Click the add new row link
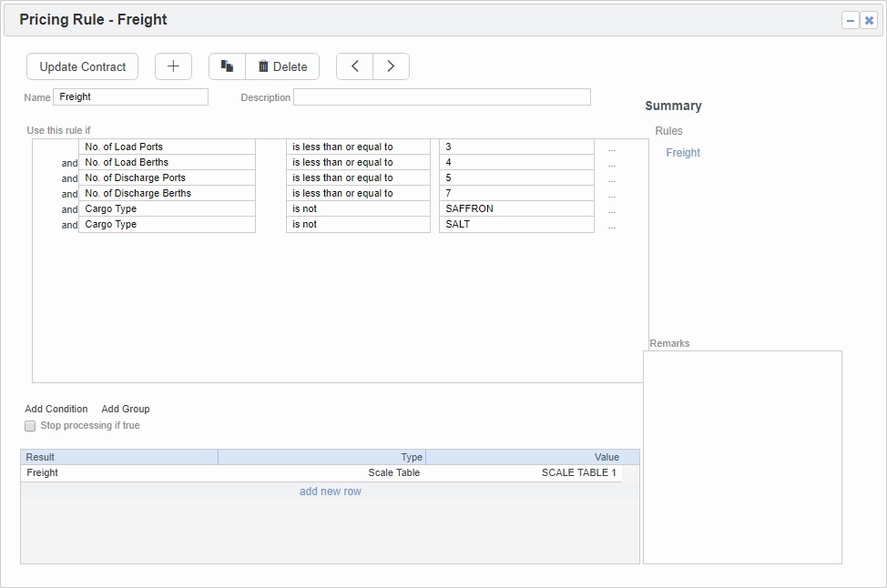Viewport: 887px width, 588px height. pyautogui.click(x=331, y=491)
